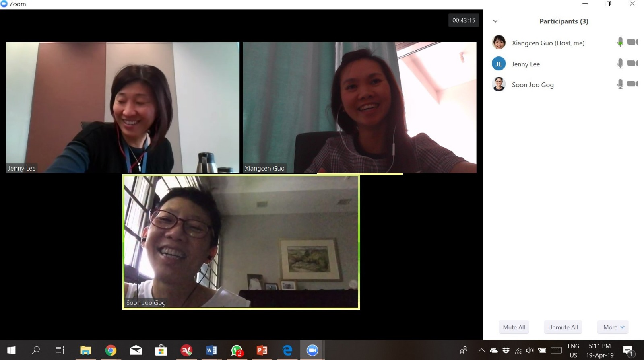Open Microsoft Store from taskbar
The height and width of the screenshot is (360, 644).
pyautogui.click(x=161, y=350)
